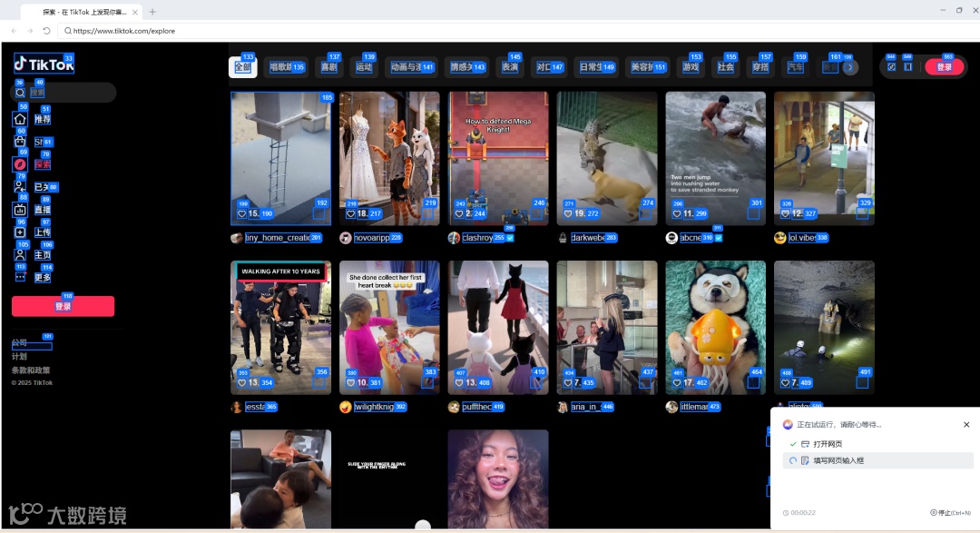Image resolution: width=980 pixels, height=533 pixels.
Task: Select the 动画与漫画 category tab
Action: 412,67
